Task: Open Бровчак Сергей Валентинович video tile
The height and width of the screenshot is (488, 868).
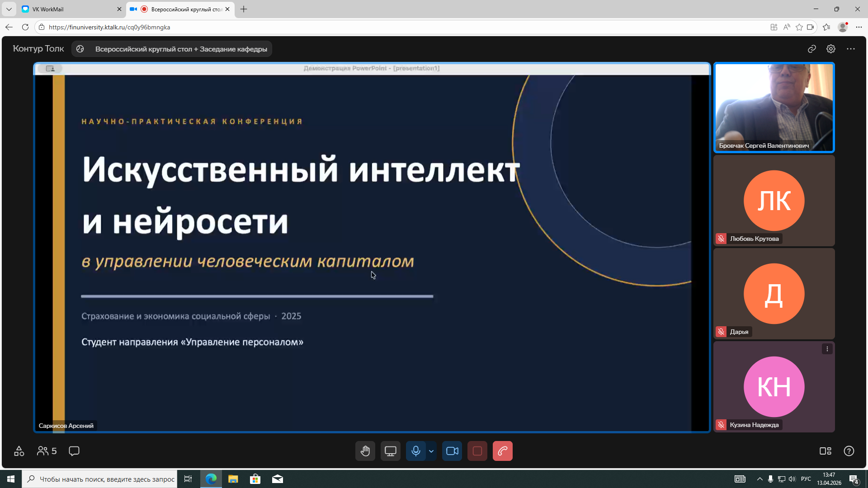Action: coord(774,107)
